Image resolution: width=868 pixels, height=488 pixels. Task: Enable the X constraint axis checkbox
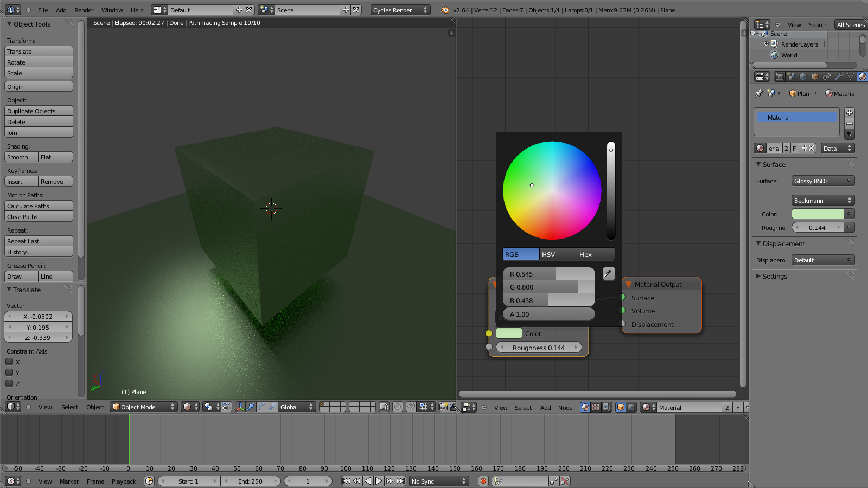pyautogui.click(x=9, y=362)
